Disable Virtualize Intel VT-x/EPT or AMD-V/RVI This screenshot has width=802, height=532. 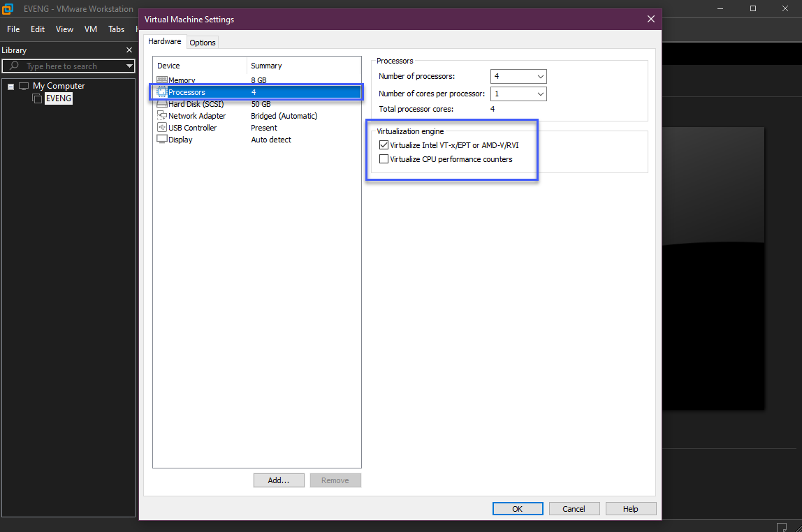click(x=384, y=145)
